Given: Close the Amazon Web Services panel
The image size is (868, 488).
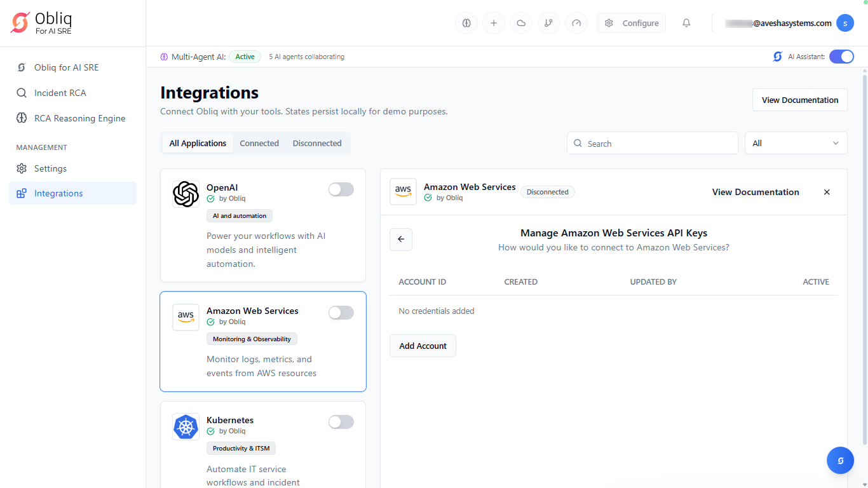Looking at the screenshot, I should [x=827, y=192].
